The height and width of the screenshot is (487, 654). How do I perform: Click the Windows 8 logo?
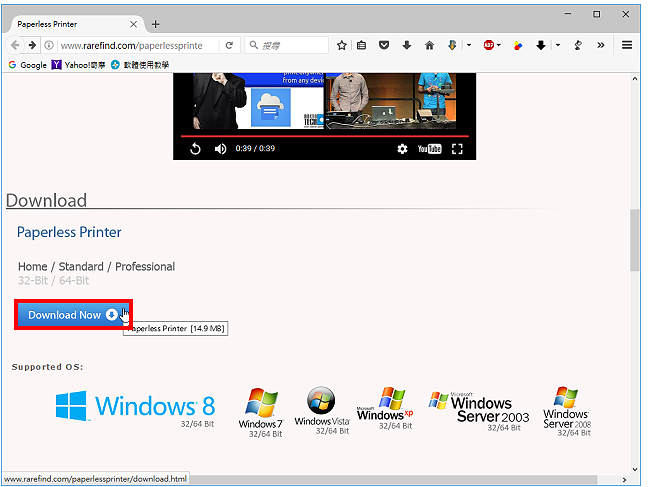pos(136,407)
